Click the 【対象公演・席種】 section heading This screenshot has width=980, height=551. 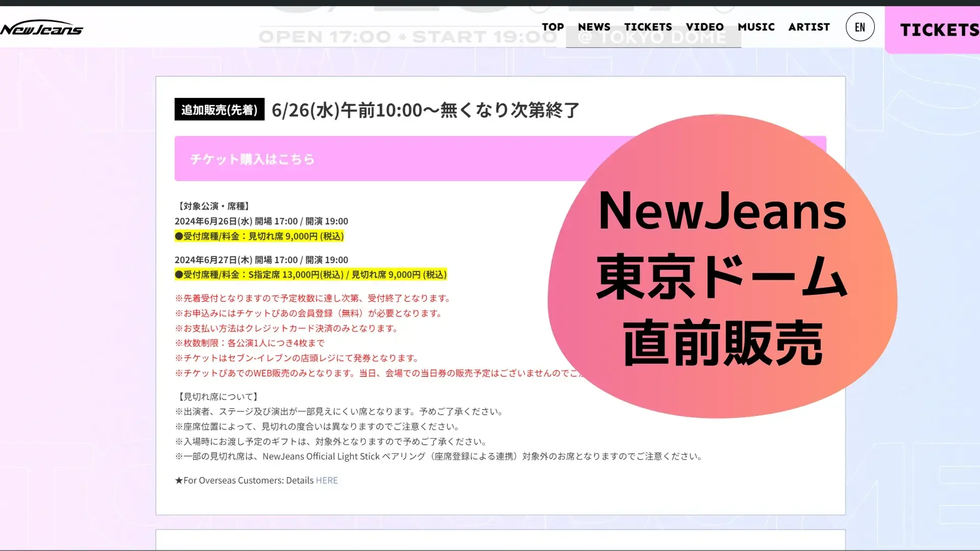coord(213,206)
